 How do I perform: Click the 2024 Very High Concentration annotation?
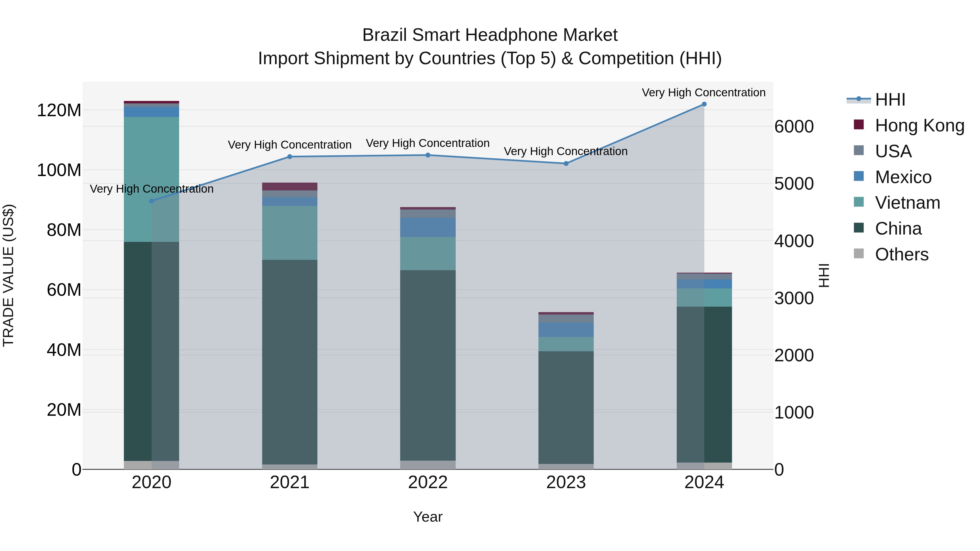[x=704, y=93]
